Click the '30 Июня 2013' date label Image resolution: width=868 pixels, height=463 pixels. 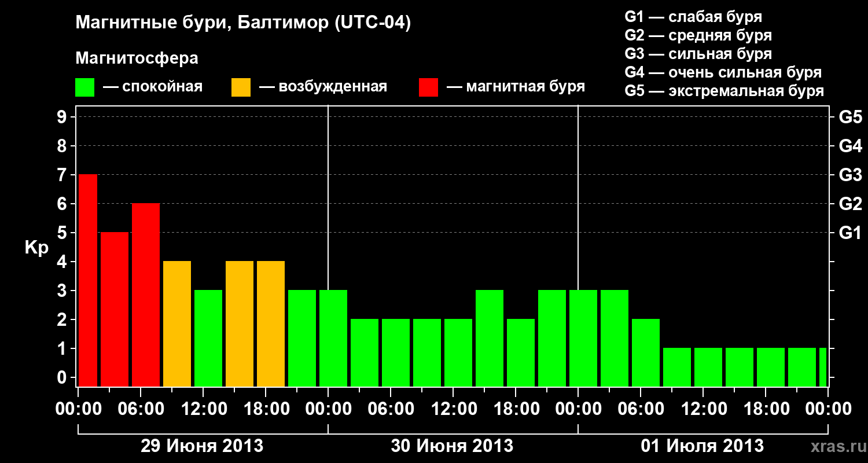(452, 446)
